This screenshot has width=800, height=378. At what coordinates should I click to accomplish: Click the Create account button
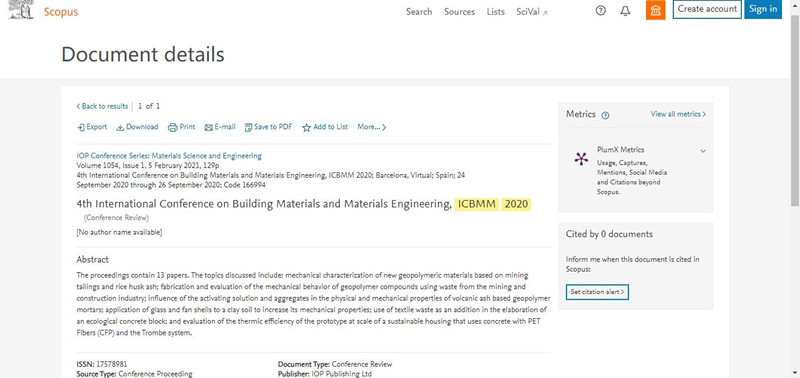point(707,9)
